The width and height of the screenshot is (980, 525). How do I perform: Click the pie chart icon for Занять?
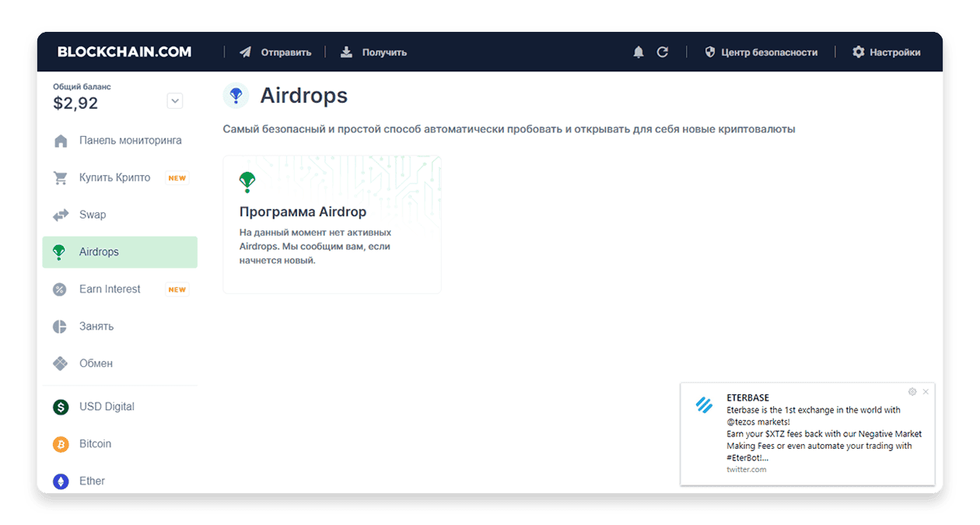pos(60,327)
